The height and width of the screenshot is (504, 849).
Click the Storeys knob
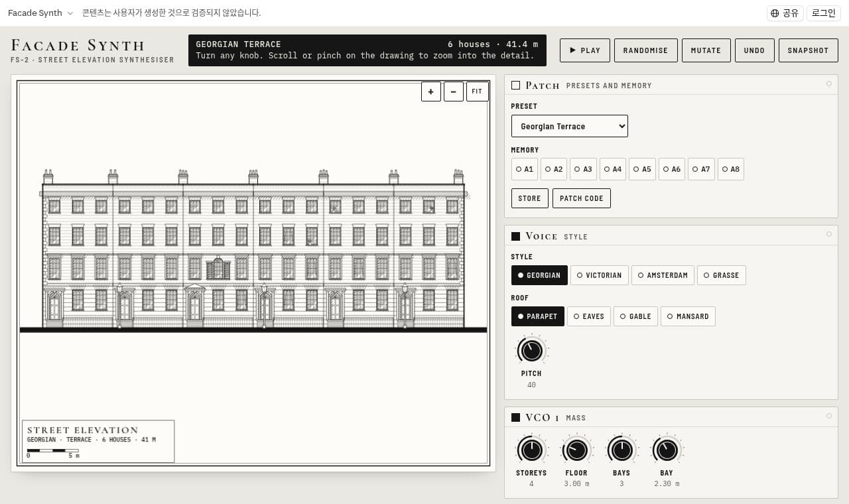531,450
